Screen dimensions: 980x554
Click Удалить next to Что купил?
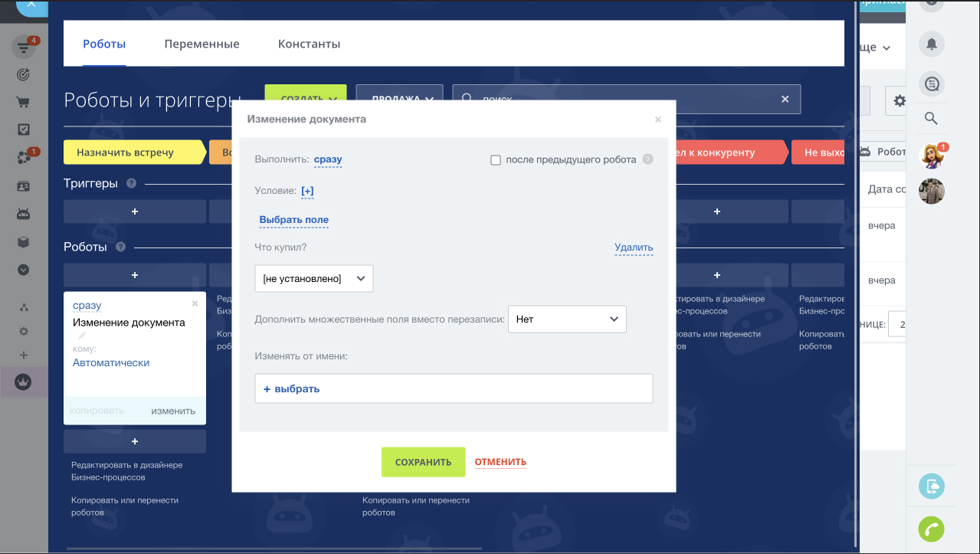(x=634, y=247)
